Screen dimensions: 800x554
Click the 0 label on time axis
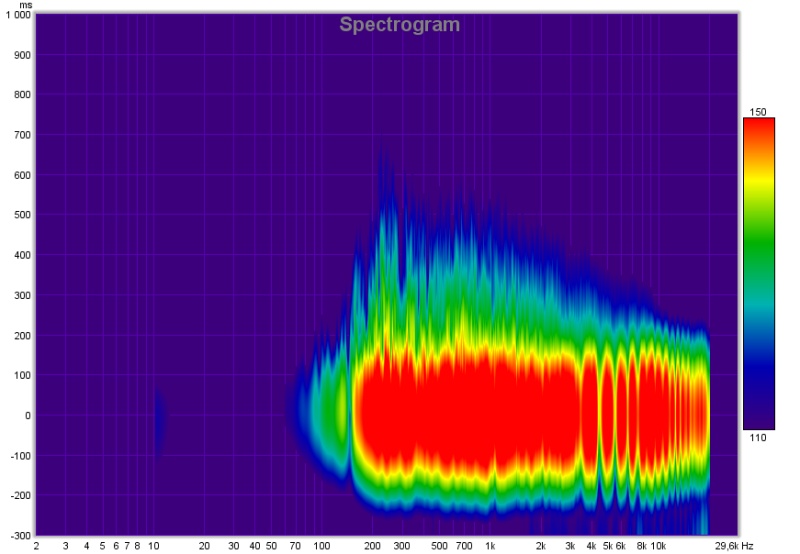[x=28, y=416]
